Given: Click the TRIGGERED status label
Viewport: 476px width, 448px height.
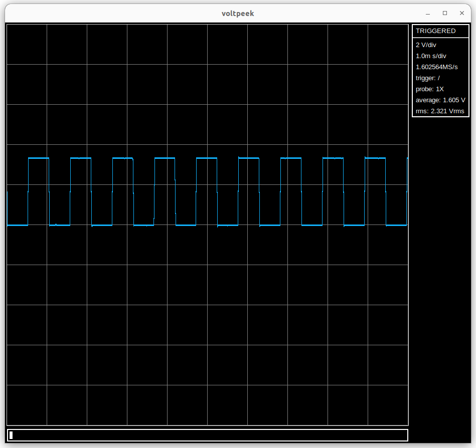Looking at the screenshot, I should (435, 31).
